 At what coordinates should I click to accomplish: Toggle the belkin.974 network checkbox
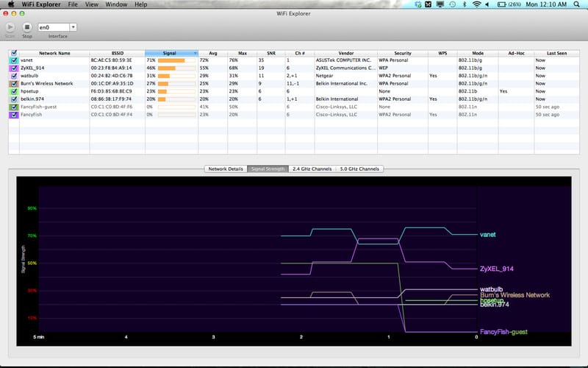pos(14,99)
